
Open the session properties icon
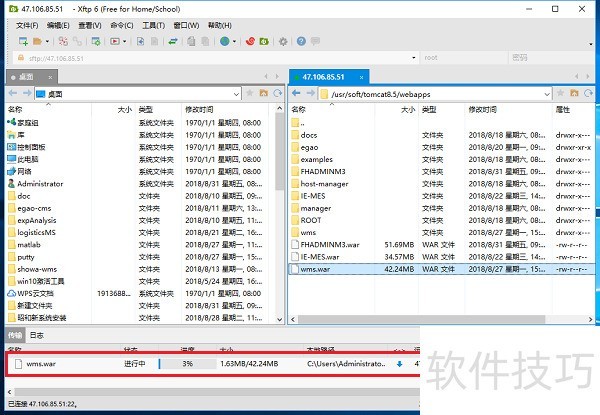[x=96, y=41]
